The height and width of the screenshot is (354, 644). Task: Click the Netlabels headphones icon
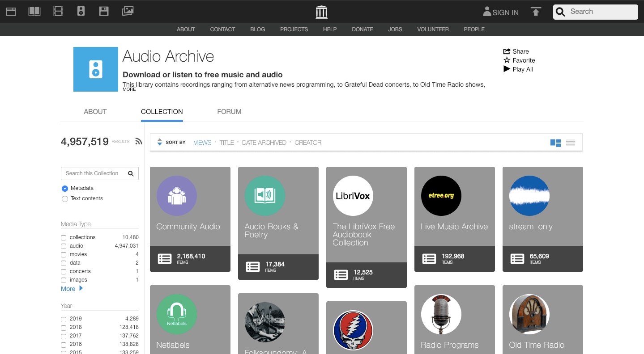pyautogui.click(x=177, y=314)
